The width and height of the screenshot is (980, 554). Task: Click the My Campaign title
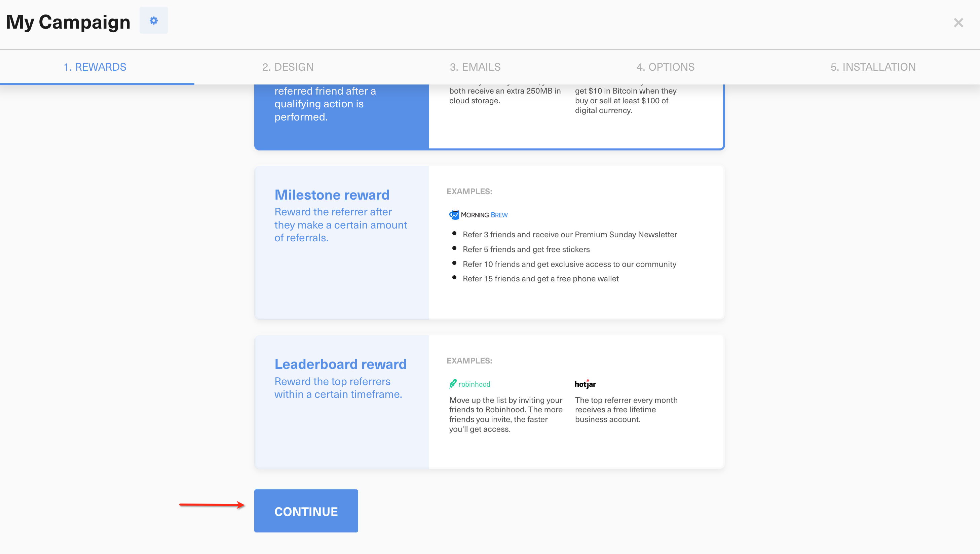[x=68, y=22]
